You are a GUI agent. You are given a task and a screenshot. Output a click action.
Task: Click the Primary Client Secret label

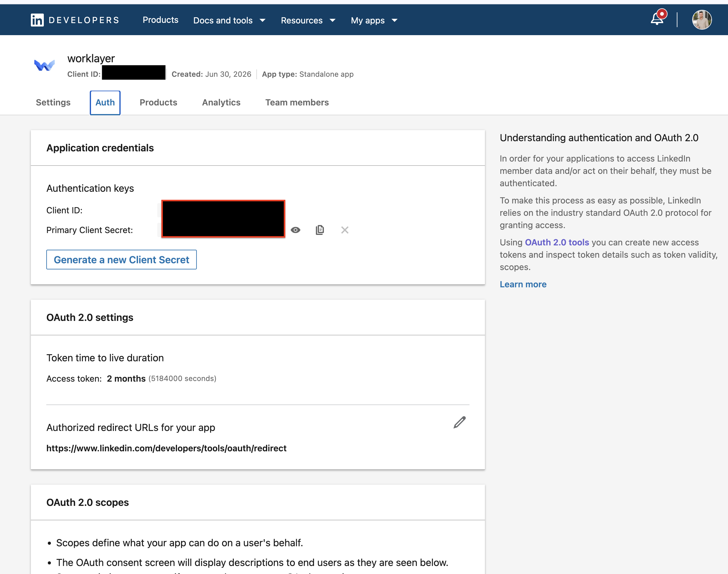(89, 230)
